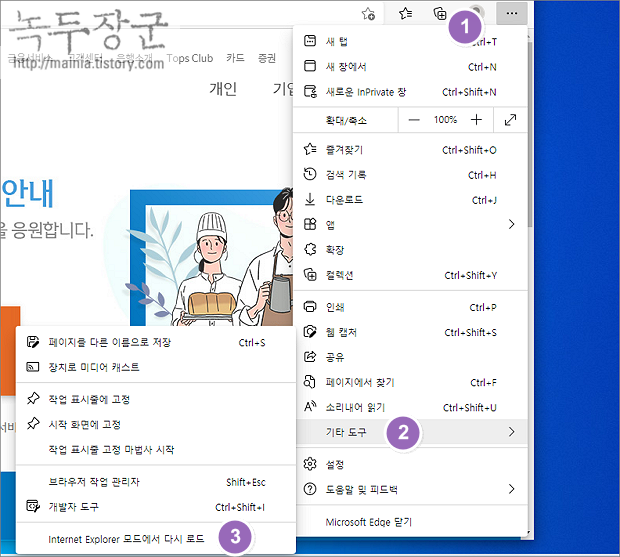Decrease zoom with the minus button
Screen dimensions: 620x557
414,120
